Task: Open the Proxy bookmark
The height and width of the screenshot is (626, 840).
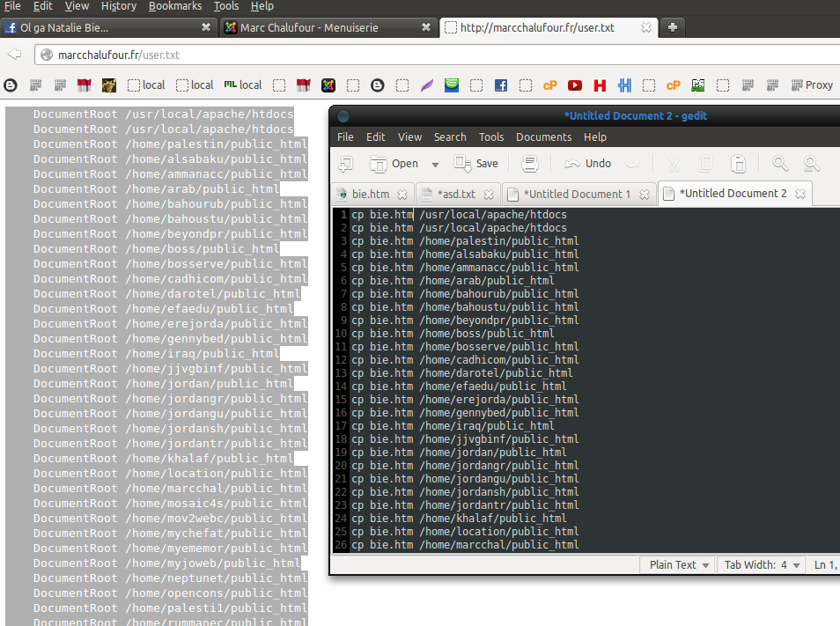Action: pos(812,85)
